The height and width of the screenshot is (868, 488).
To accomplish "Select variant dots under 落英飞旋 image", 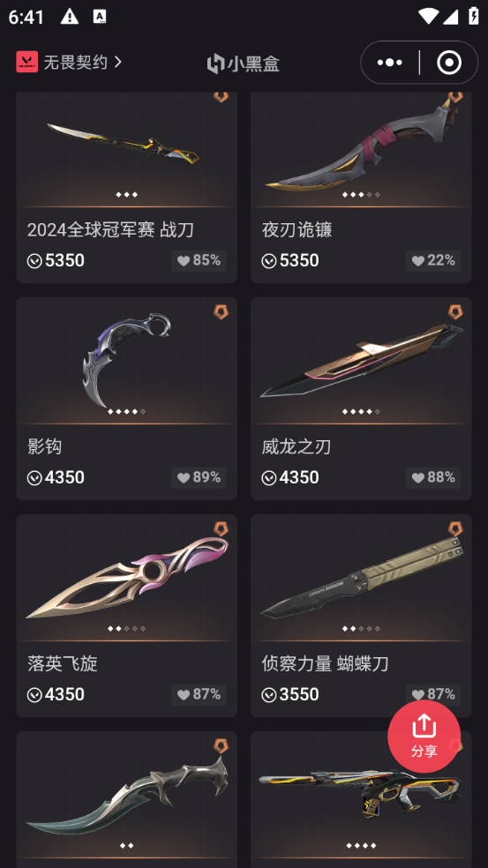I will pyautogui.click(x=127, y=628).
